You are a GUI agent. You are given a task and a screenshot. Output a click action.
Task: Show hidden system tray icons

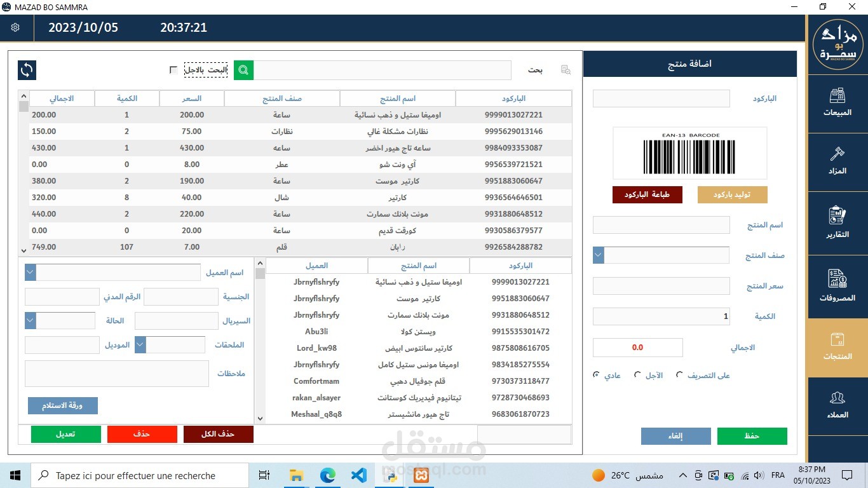click(x=683, y=475)
